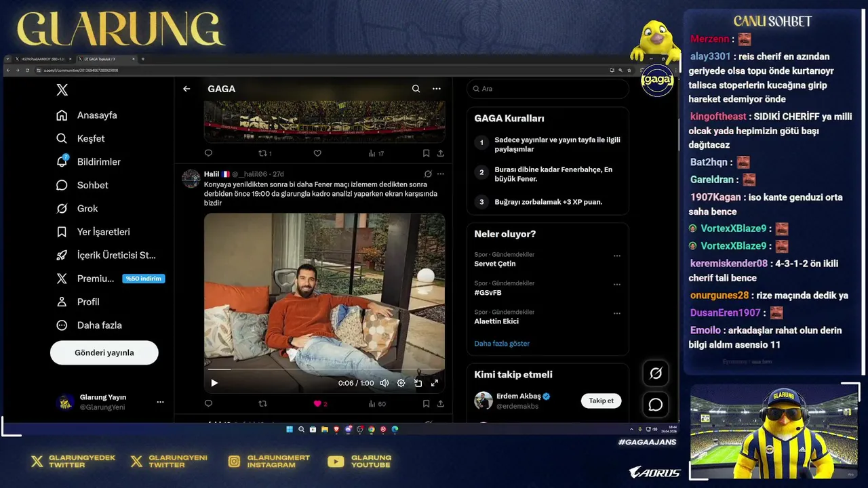Open options for #GSvFB trend
Image resolution: width=868 pixels, height=488 pixels.
click(617, 285)
